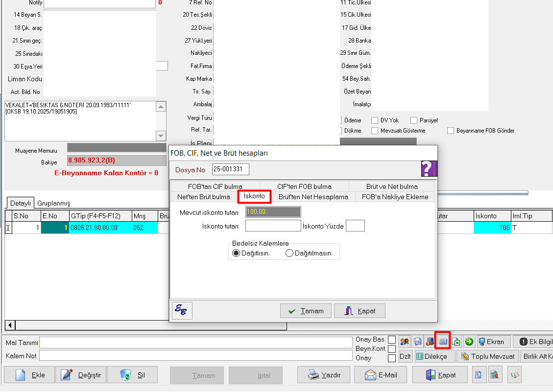Click the grid's left horizontal scroll arrow
The width and height of the screenshot is (553, 392).
tap(10, 325)
